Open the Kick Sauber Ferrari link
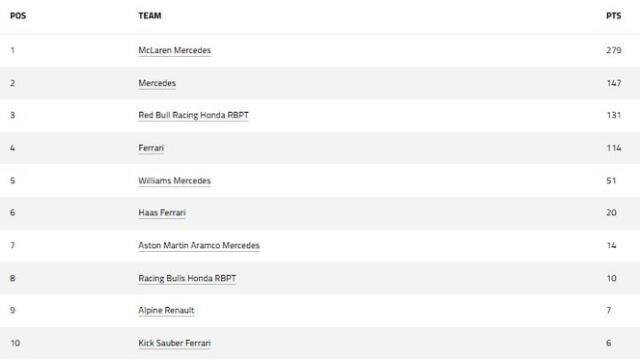640x361 pixels. click(175, 343)
